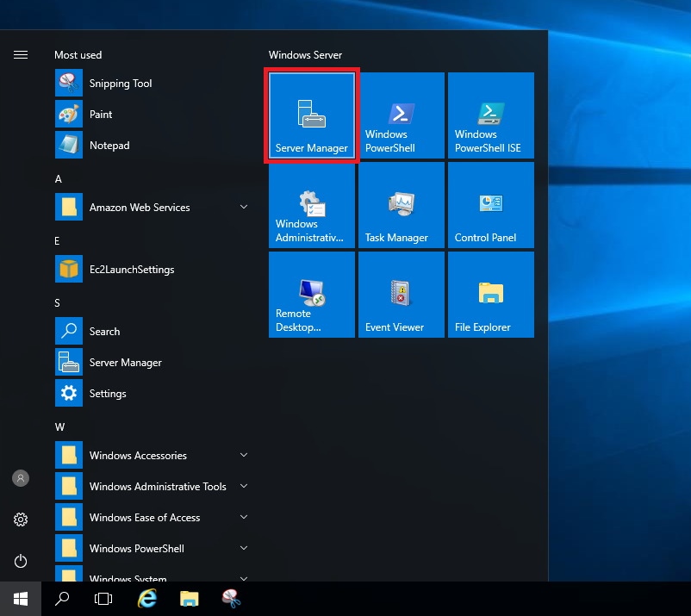691x616 pixels.
Task: Click the letter E section header
Action: [57, 241]
